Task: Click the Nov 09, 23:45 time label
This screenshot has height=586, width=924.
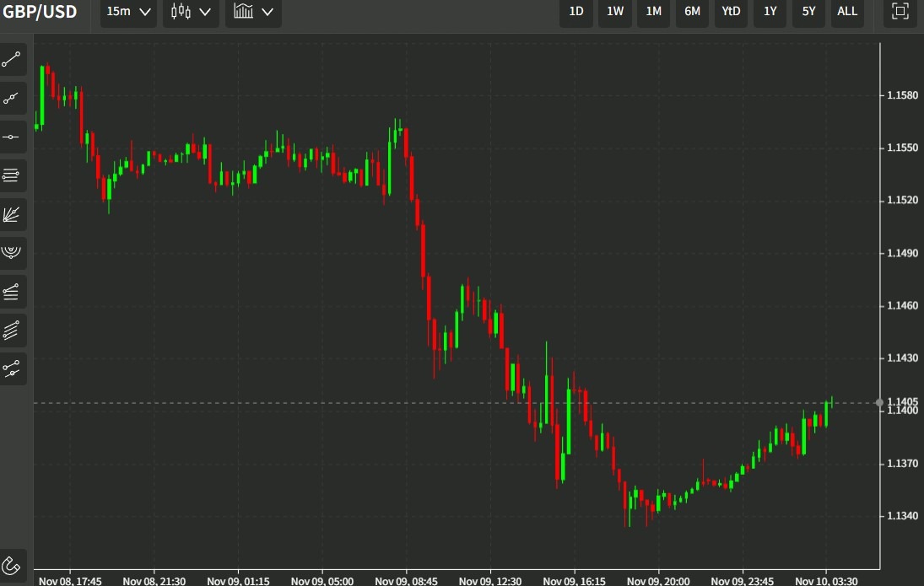Action: (x=743, y=581)
